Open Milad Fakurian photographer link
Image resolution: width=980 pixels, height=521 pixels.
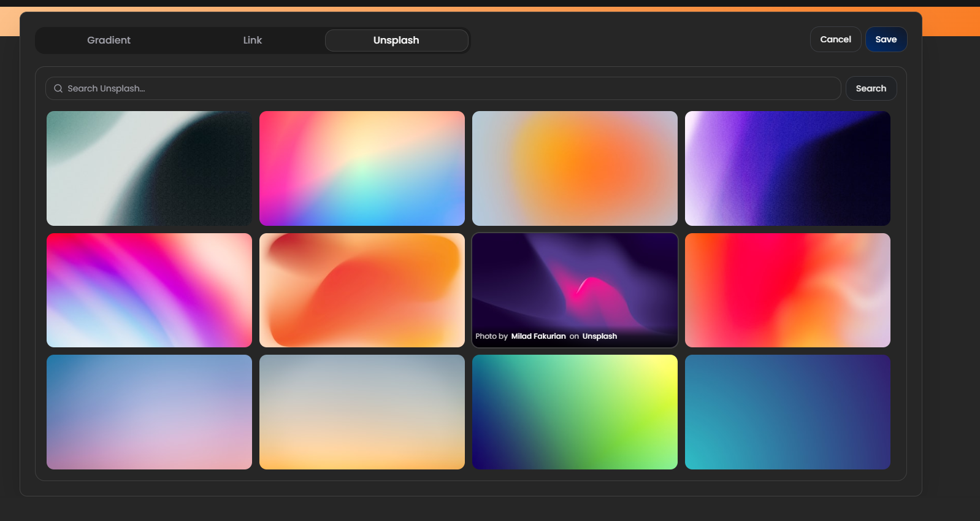538,336
